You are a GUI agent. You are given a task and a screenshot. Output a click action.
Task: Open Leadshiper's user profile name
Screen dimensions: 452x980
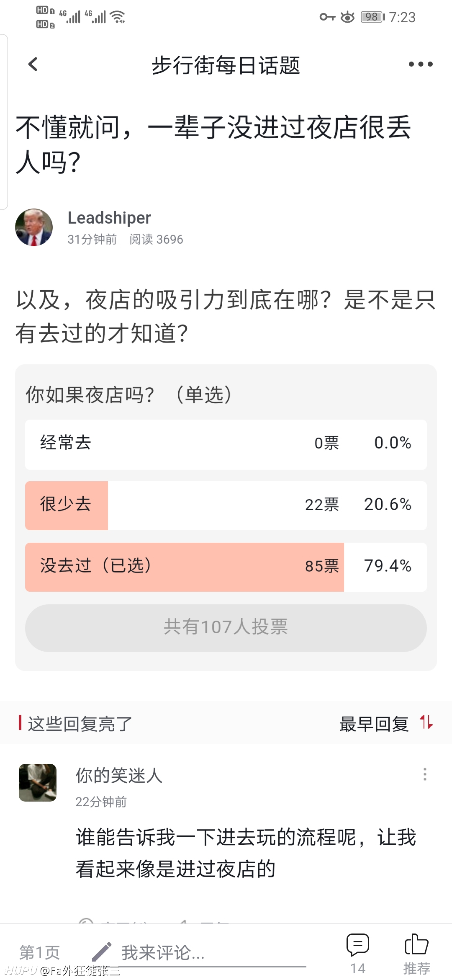click(109, 218)
